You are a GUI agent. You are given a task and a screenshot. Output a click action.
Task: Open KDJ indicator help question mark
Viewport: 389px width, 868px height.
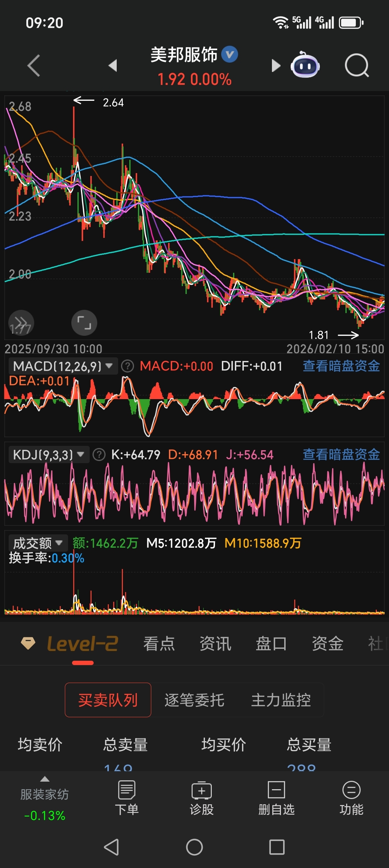[99, 455]
